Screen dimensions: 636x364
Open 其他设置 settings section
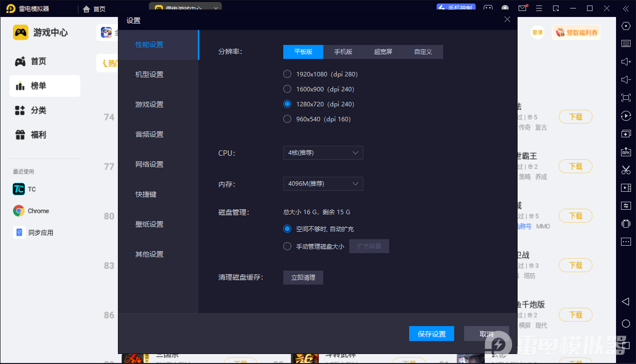pyautogui.click(x=158, y=254)
